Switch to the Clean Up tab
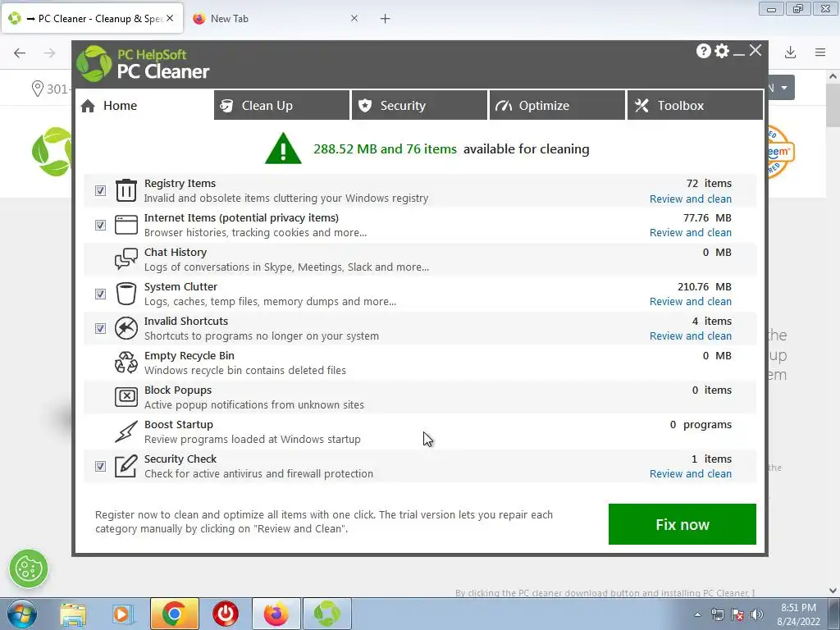The width and height of the screenshot is (840, 630). 281,106
